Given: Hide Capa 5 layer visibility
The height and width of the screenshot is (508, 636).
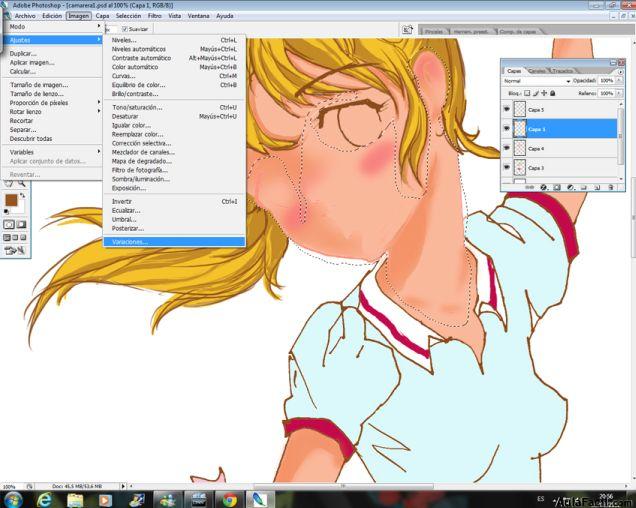Looking at the screenshot, I should click(507, 109).
